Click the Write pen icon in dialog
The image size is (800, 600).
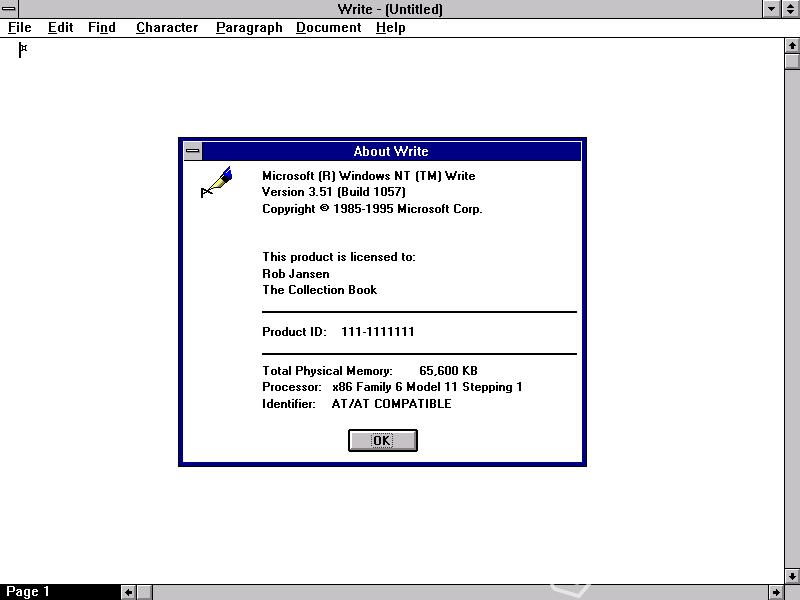point(217,182)
